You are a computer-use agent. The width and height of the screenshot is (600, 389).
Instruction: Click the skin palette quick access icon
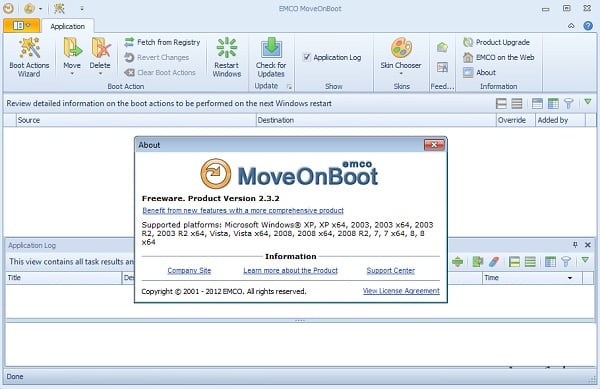(x=29, y=8)
